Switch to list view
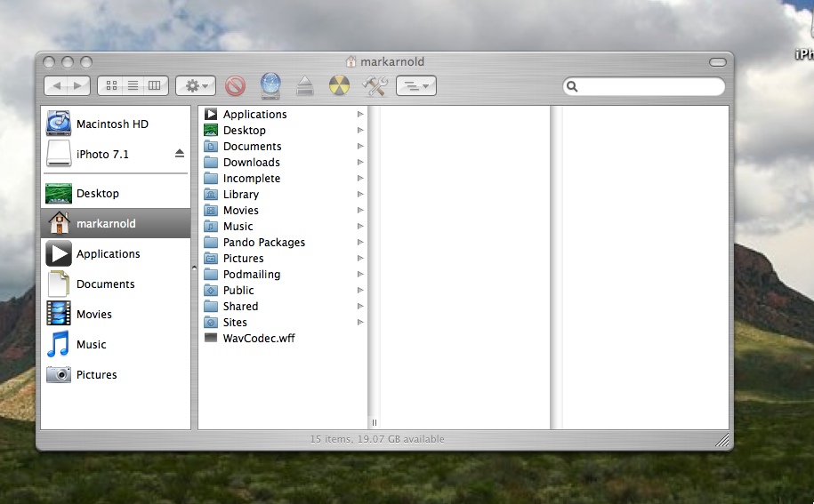The image size is (814, 504). [x=133, y=86]
